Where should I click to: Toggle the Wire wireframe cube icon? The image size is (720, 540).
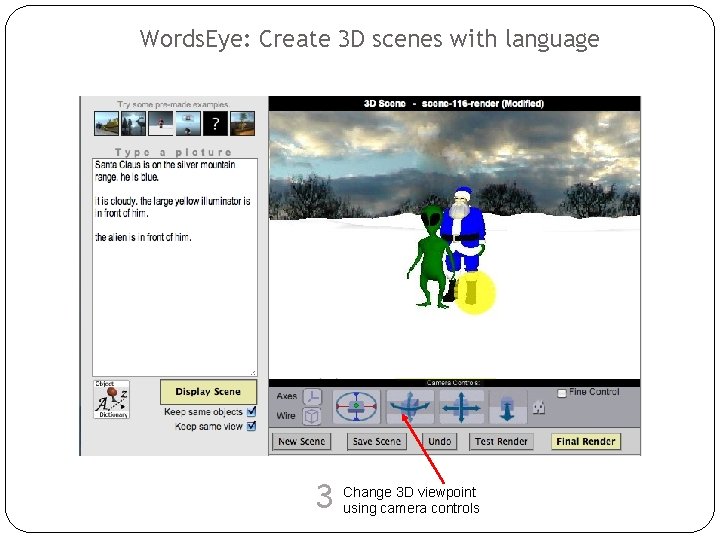(x=312, y=416)
